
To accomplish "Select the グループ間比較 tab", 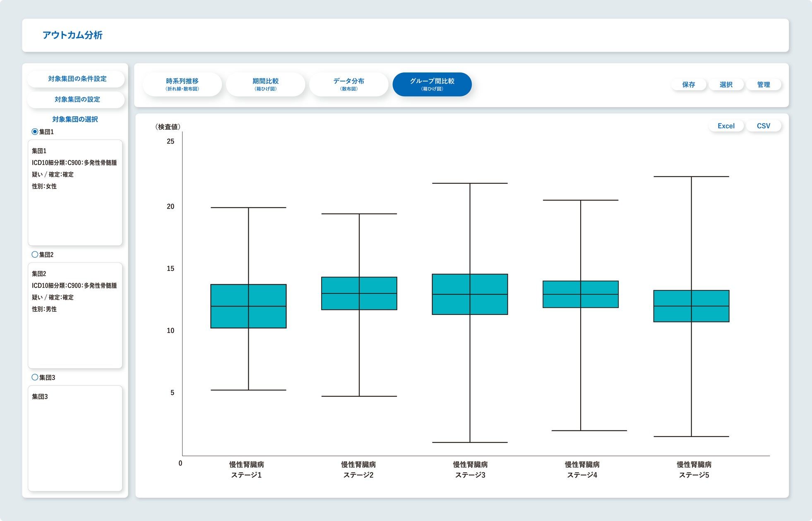I will click(432, 84).
